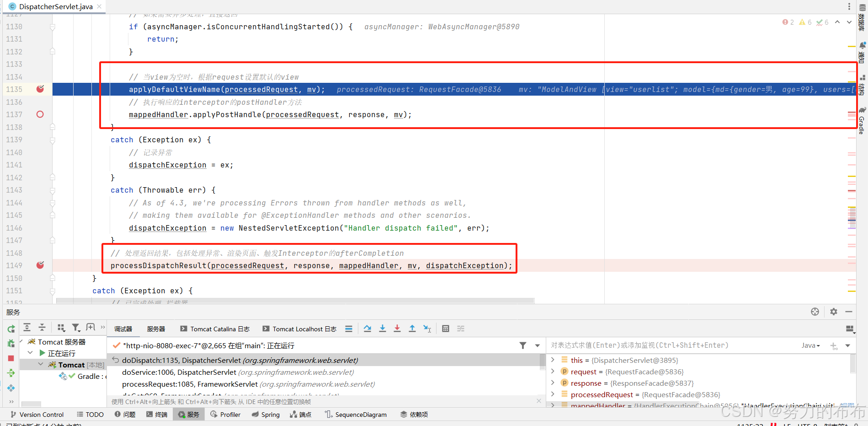
Task: Dismiss the Ctrl+Alt arrow hint bar
Action: [x=539, y=401]
